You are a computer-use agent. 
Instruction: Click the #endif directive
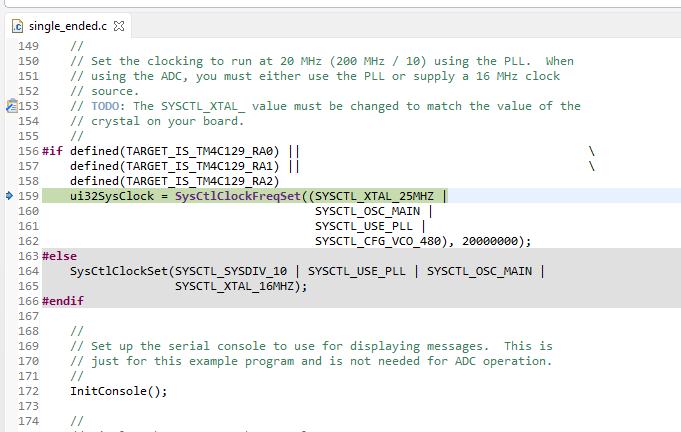[63, 301]
